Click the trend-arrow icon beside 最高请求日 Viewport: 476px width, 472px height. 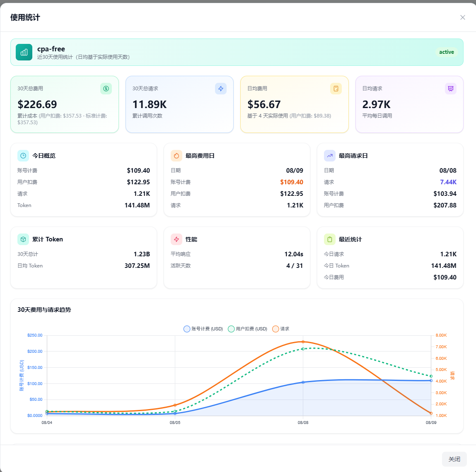(330, 156)
